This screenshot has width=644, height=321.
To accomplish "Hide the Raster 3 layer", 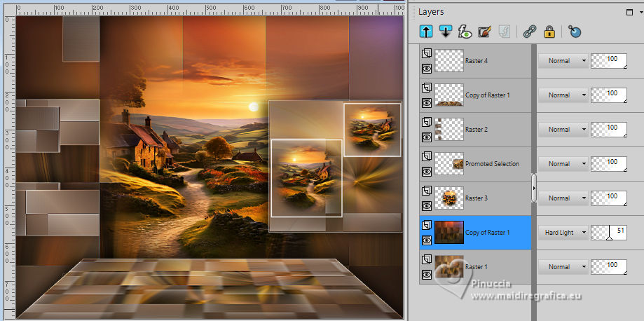I will tap(426, 205).
